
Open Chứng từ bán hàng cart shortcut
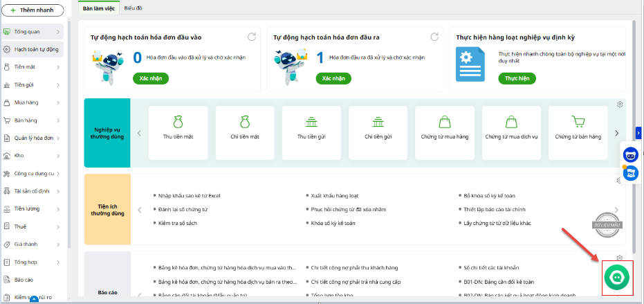[578, 127]
